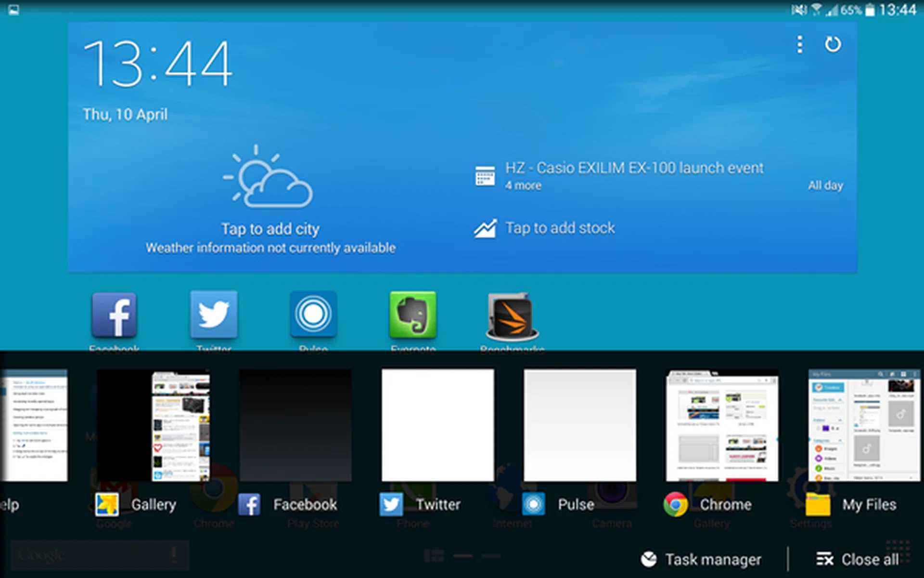Tap to add stock text

pos(560,228)
